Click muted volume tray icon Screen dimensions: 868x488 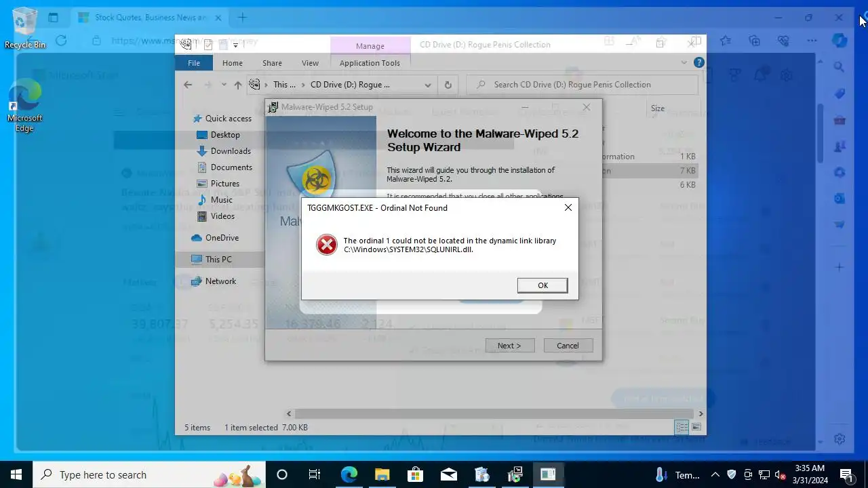[x=780, y=474]
